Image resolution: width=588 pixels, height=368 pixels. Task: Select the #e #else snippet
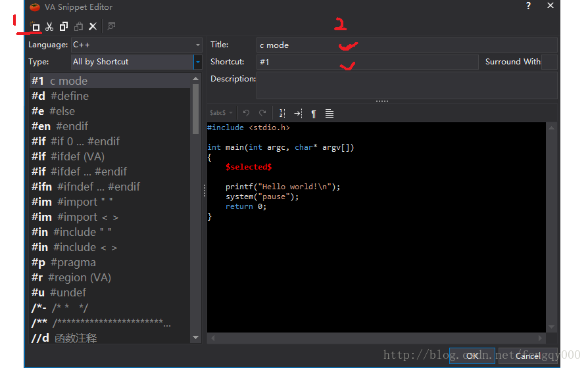pyautogui.click(x=110, y=111)
